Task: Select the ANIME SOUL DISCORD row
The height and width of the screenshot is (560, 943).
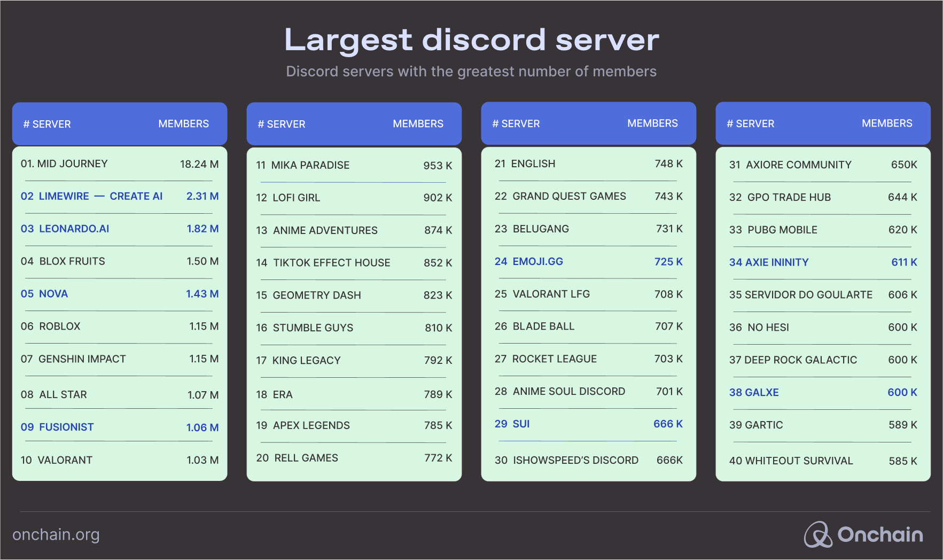Action: coord(589,392)
